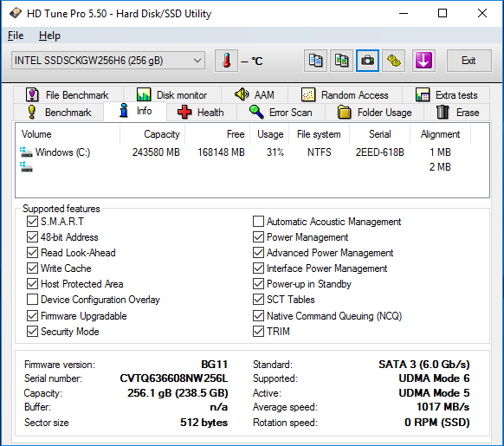Click the thermometer temperature icon
This screenshot has width=504, height=446.
(x=226, y=61)
